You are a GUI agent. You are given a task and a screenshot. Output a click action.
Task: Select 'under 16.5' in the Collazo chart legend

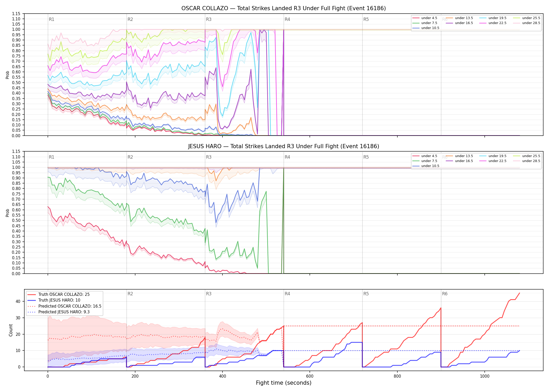[x=460, y=23]
